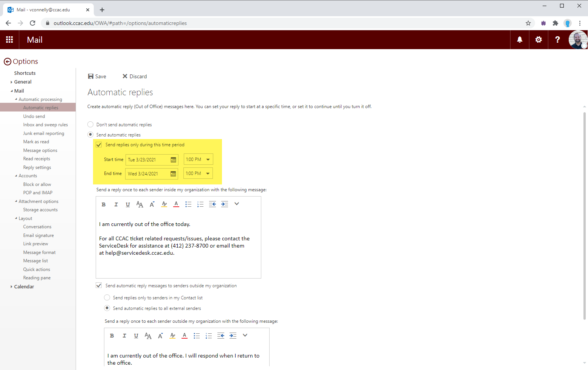Open the user profile picture
The image size is (588, 370).
578,40
